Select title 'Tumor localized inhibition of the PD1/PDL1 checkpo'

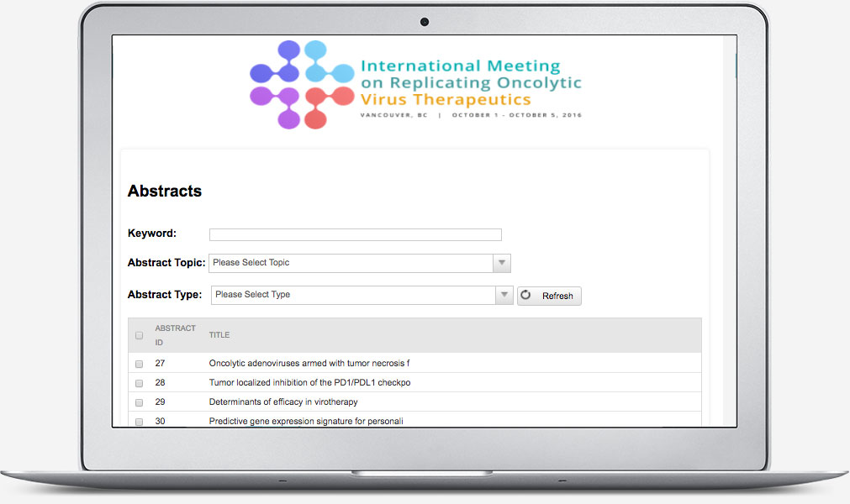(x=309, y=383)
